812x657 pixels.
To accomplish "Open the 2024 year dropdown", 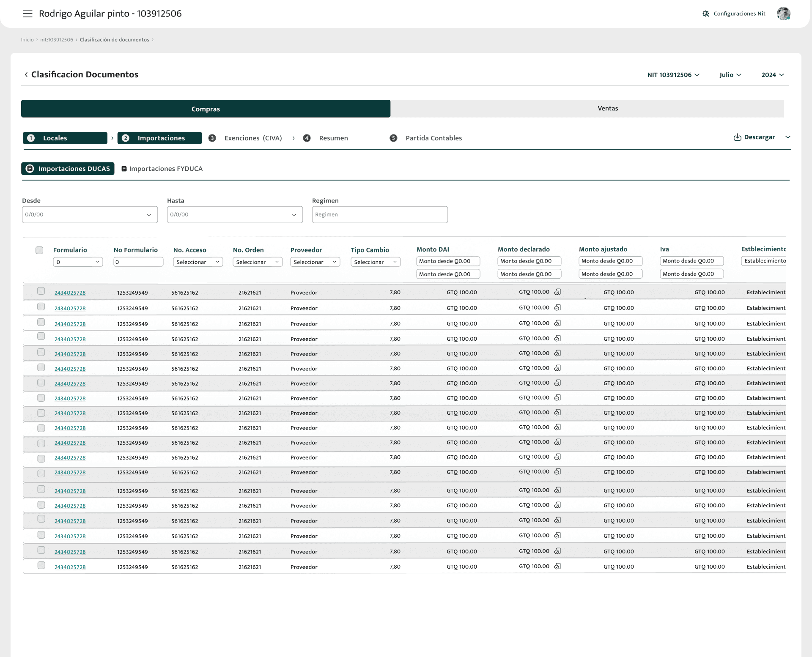I will (x=773, y=75).
